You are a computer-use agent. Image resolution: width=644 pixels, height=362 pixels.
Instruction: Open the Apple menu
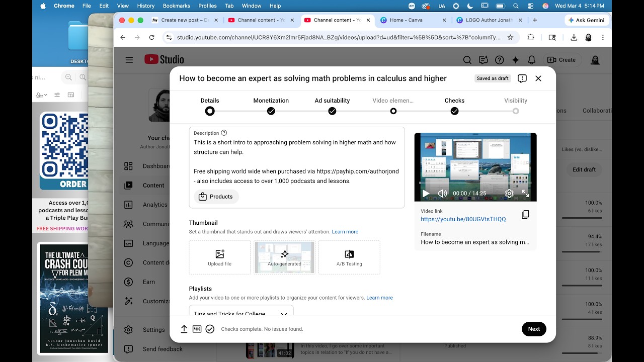coord(43,6)
